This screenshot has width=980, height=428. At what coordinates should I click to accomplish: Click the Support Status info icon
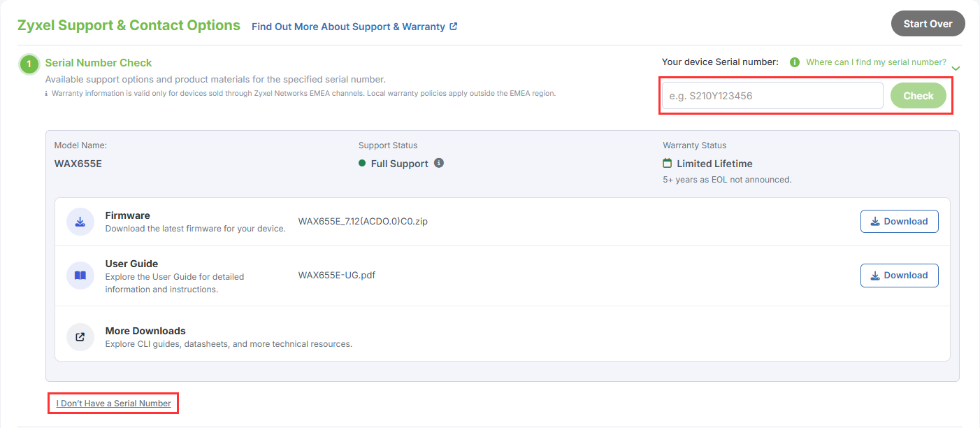(x=439, y=163)
